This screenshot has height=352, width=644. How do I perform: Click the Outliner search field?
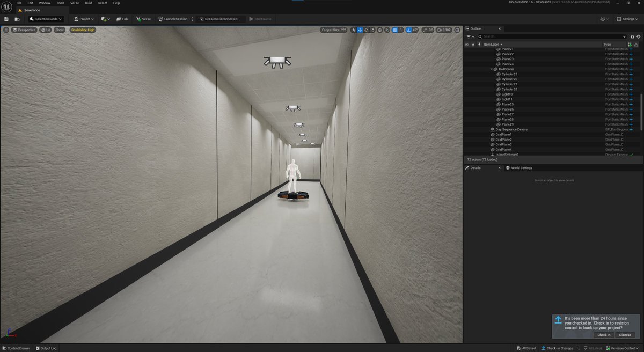coord(551,36)
